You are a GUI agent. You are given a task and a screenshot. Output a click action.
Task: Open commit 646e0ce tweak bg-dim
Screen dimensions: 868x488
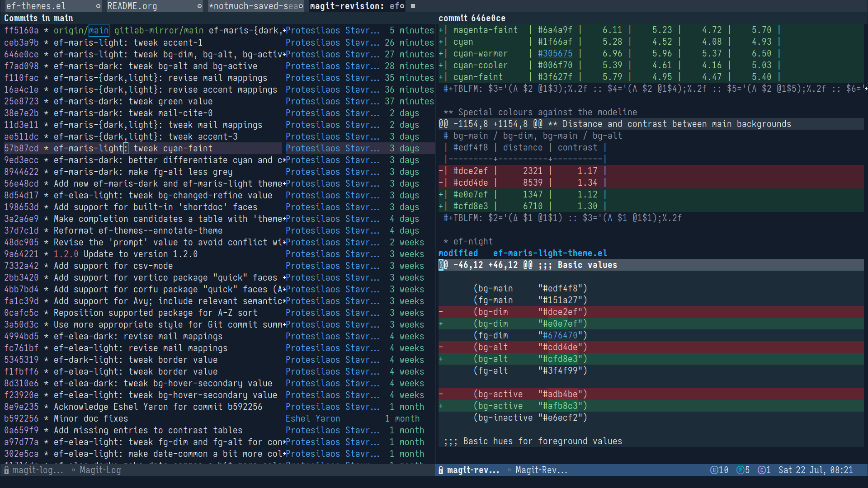[219, 54]
